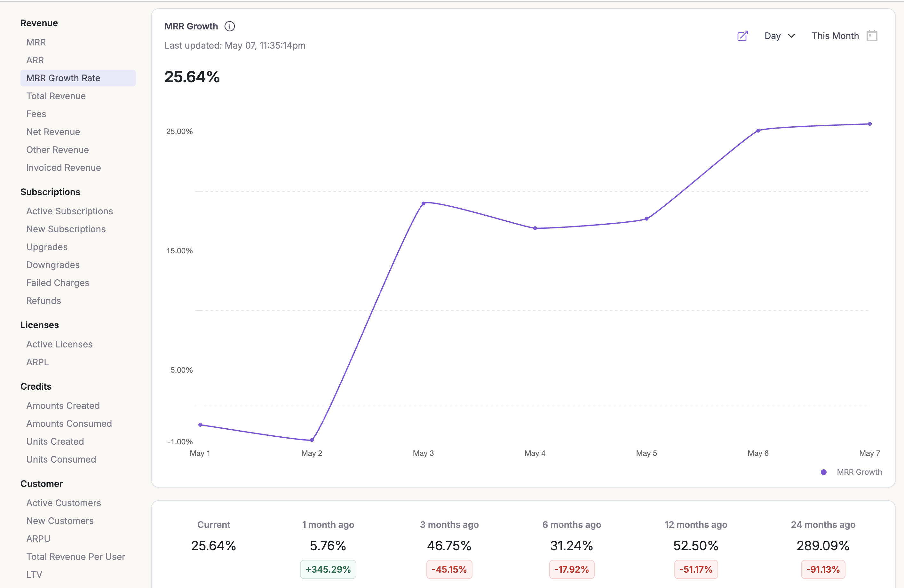The width and height of the screenshot is (904, 588).
Task: Expand the Day dropdown chevron arrow
Action: 792,36
